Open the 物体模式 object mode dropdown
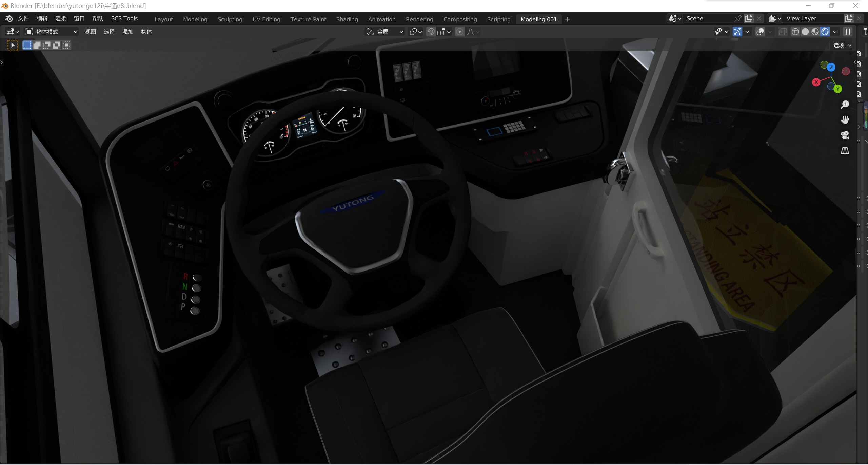 point(52,32)
